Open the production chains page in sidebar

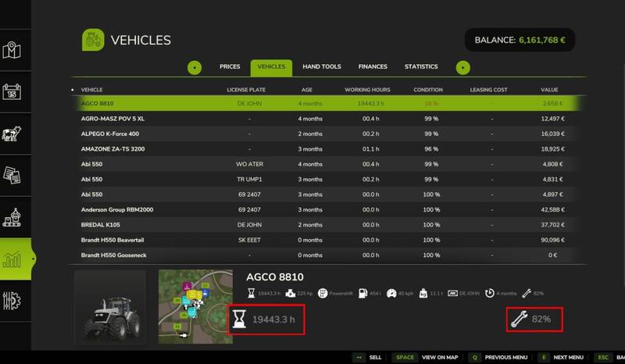pyautogui.click(x=13, y=218)
